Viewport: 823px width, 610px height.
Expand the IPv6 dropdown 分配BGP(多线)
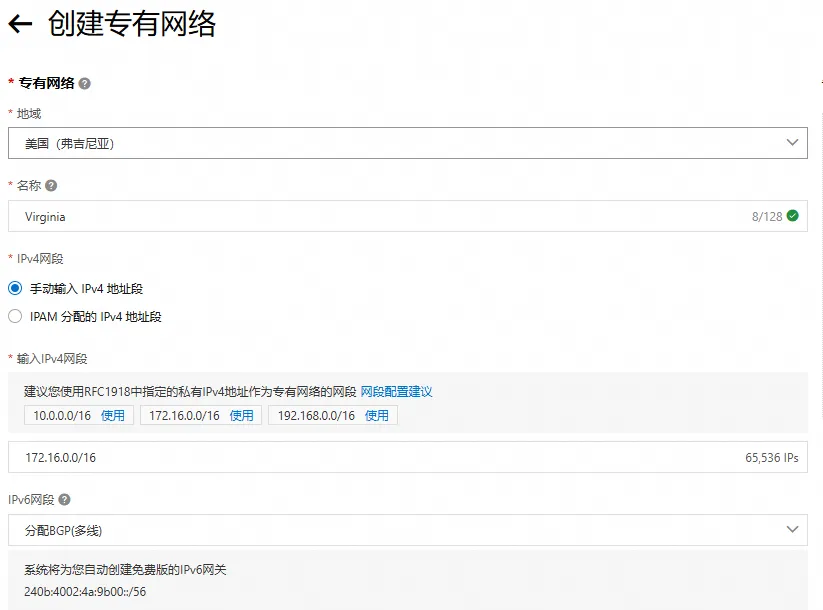click(408, 530)
